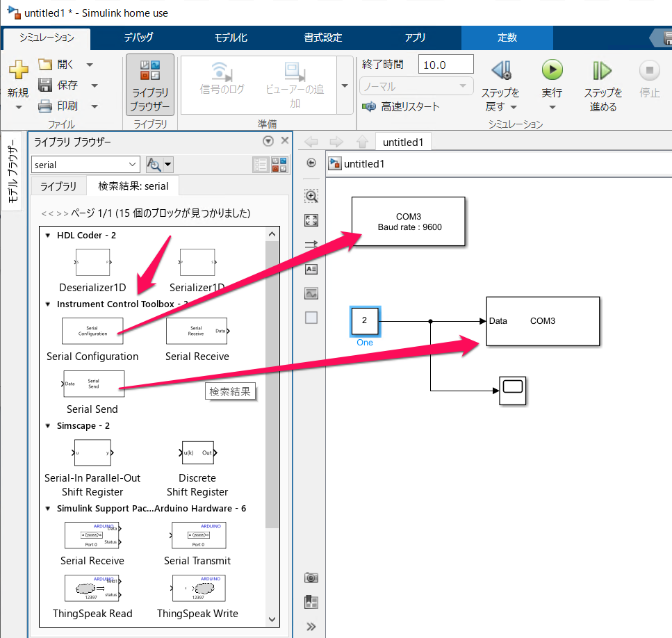Image resolution: width=672 pixels, height=638 pixels.
Task: Click the canvas screenshot camera icon
Action: coord(311,578)
